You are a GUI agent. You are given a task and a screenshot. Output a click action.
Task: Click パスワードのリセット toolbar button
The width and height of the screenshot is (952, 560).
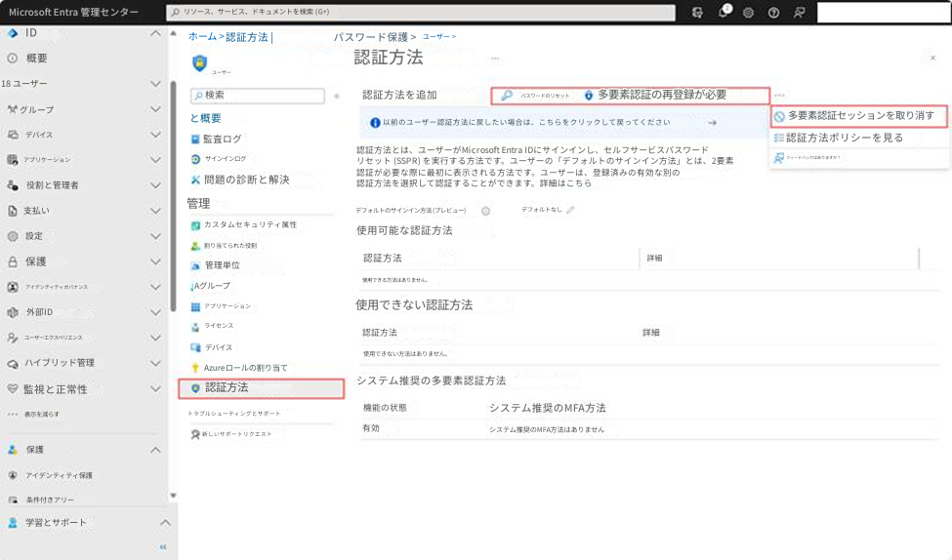(535, 96)
